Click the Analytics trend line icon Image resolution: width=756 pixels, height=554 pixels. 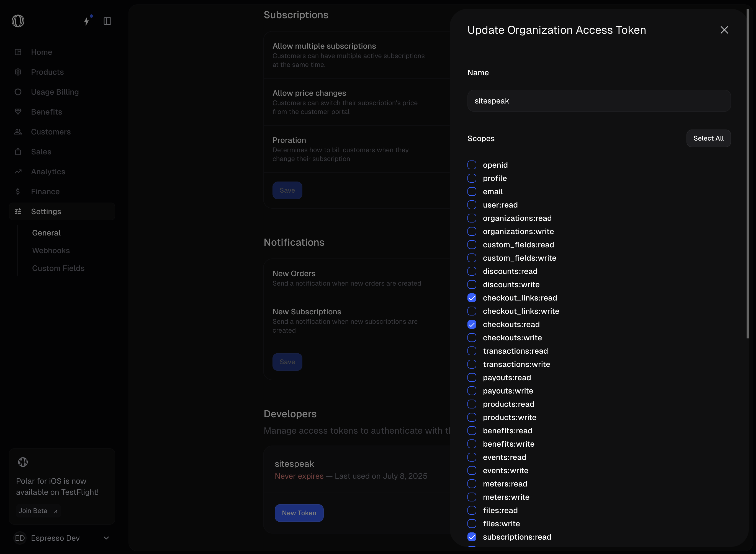tap(18, 172)
